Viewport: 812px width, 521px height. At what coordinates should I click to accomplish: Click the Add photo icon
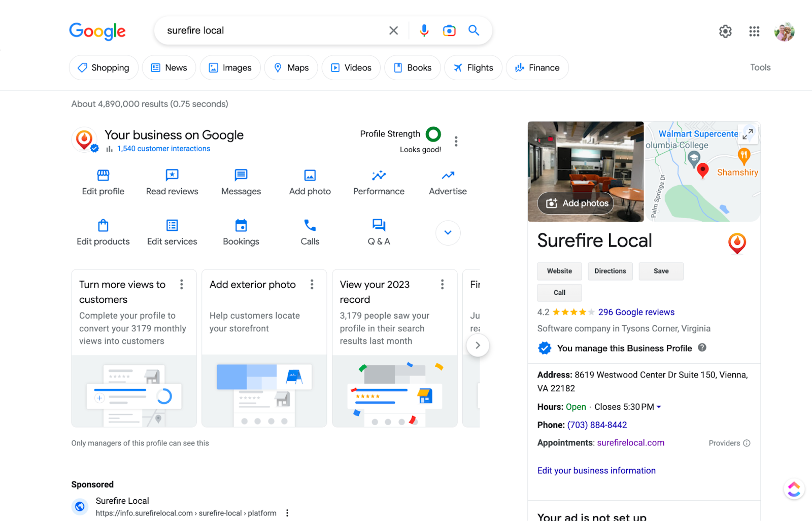[x=310, y=176]
